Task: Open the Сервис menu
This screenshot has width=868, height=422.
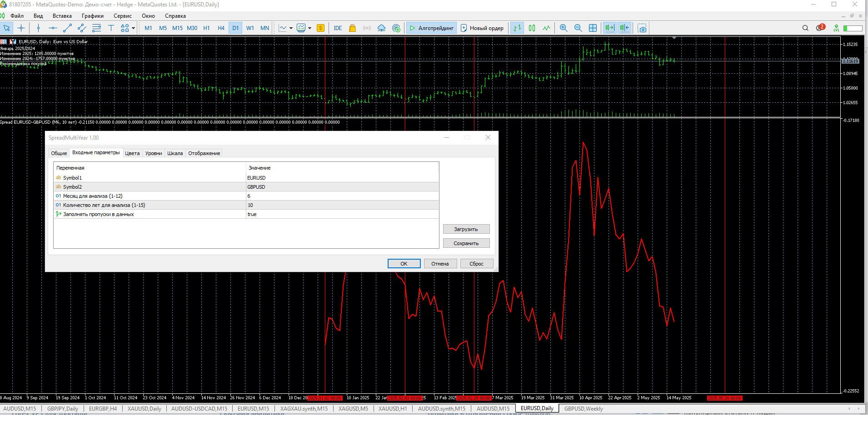Action: click(x=122, y=16)
